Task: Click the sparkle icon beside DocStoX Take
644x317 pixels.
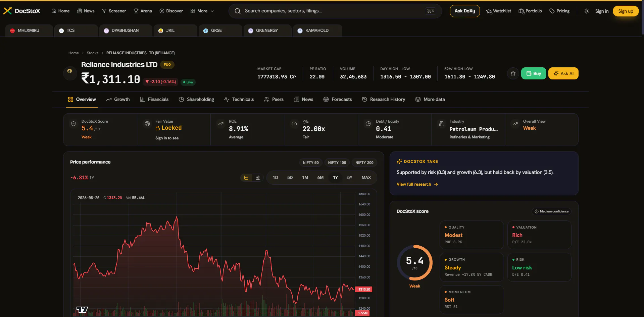Action: pyautogui.click(x=399, y=162)
